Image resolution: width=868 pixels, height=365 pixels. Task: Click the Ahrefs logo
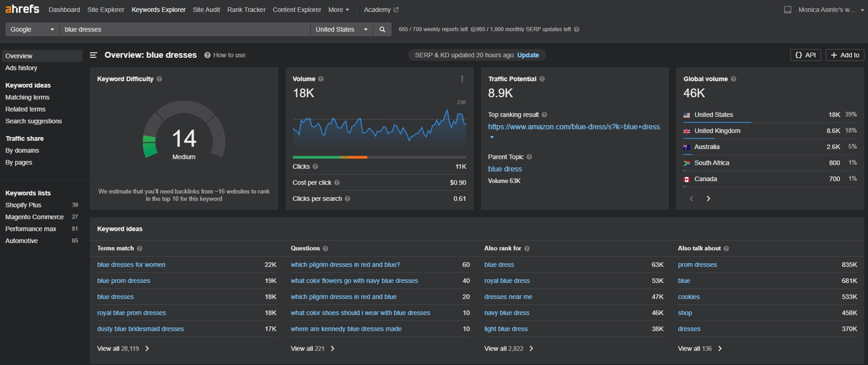[x=23, y=9]
